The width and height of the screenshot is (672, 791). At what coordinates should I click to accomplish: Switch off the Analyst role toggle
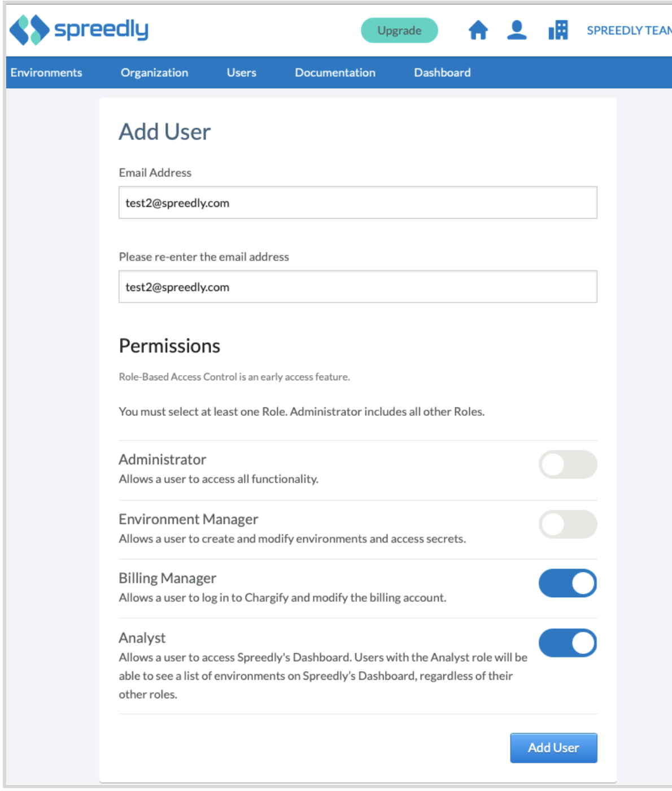pos(568,643)
